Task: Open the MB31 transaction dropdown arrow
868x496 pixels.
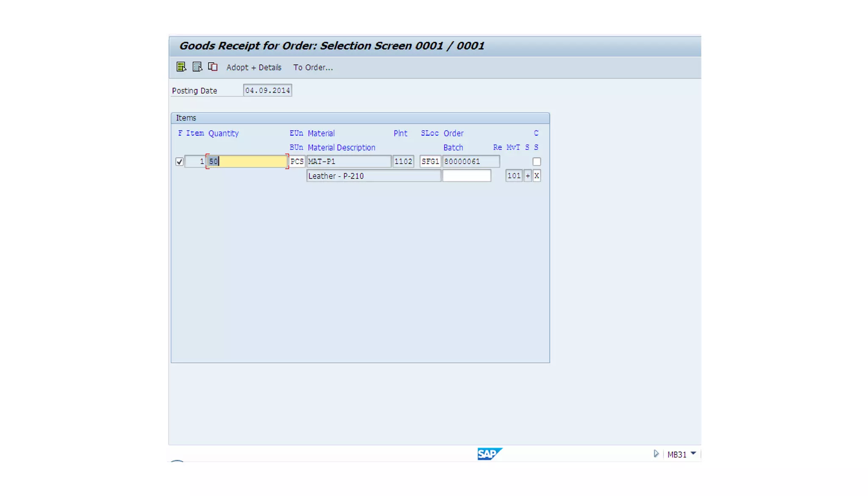Action: click(693, 454)
